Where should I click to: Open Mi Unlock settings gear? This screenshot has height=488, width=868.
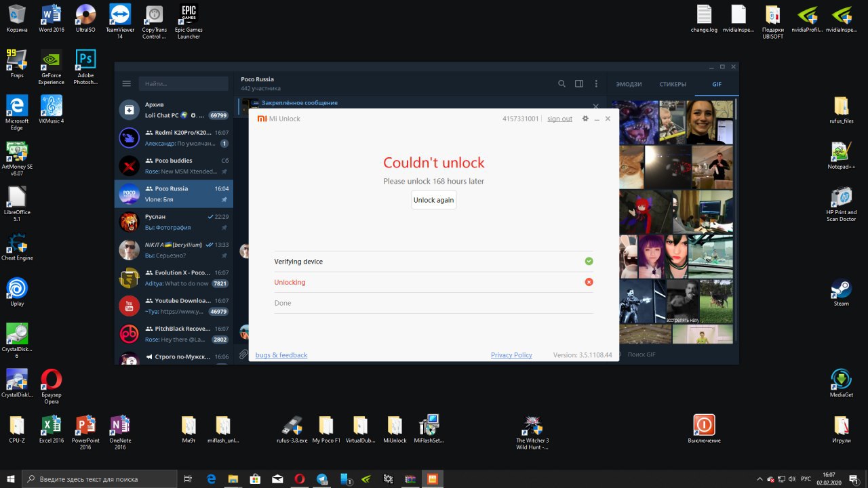[586, 119]
